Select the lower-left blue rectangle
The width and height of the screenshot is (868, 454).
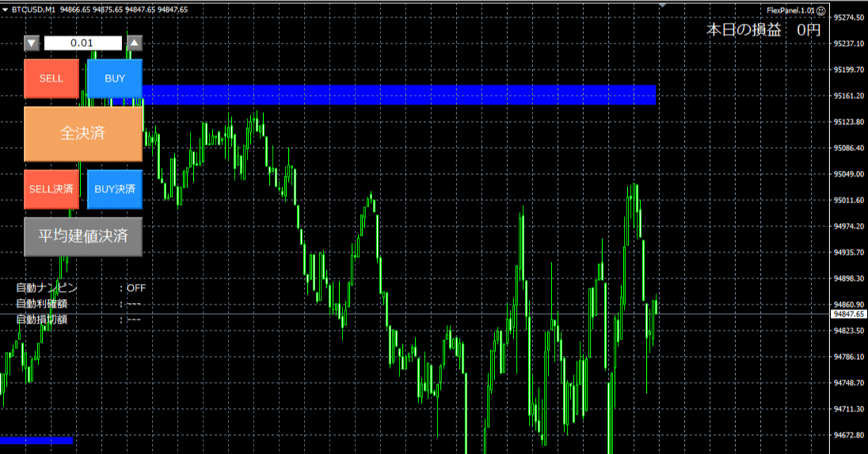(x=36, y=440)
